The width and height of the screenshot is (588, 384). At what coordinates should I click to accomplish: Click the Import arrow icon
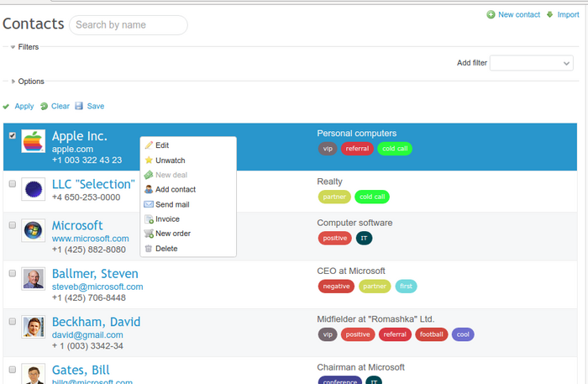549,14
